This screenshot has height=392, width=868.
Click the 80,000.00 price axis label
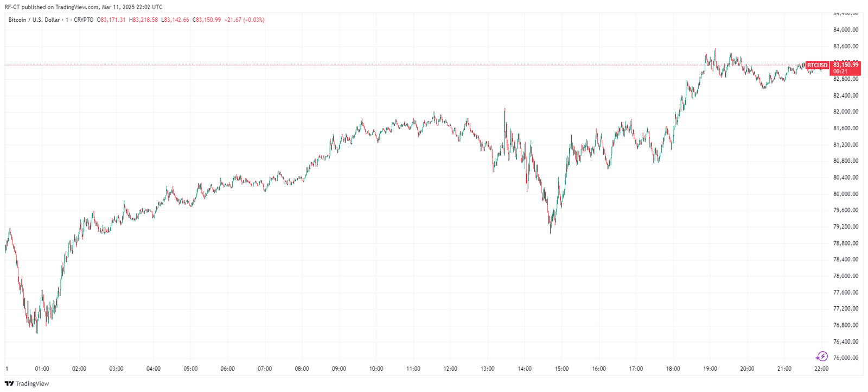pos(846,194)
